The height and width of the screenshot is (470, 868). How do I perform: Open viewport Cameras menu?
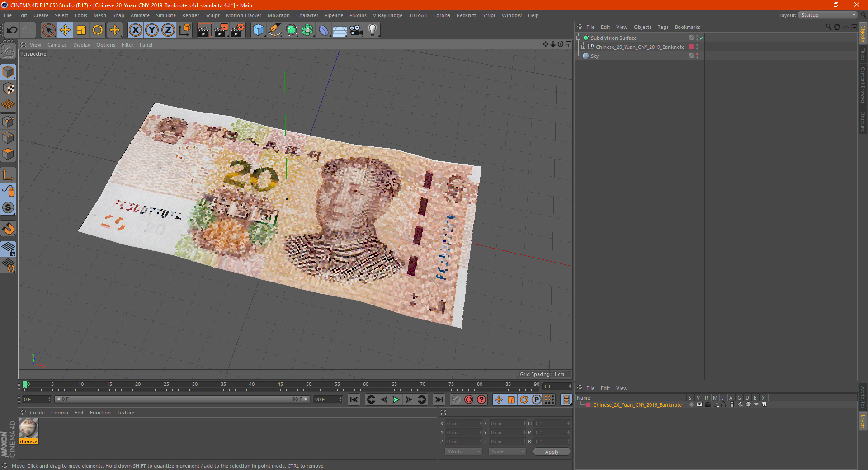[x=57, y=45]
